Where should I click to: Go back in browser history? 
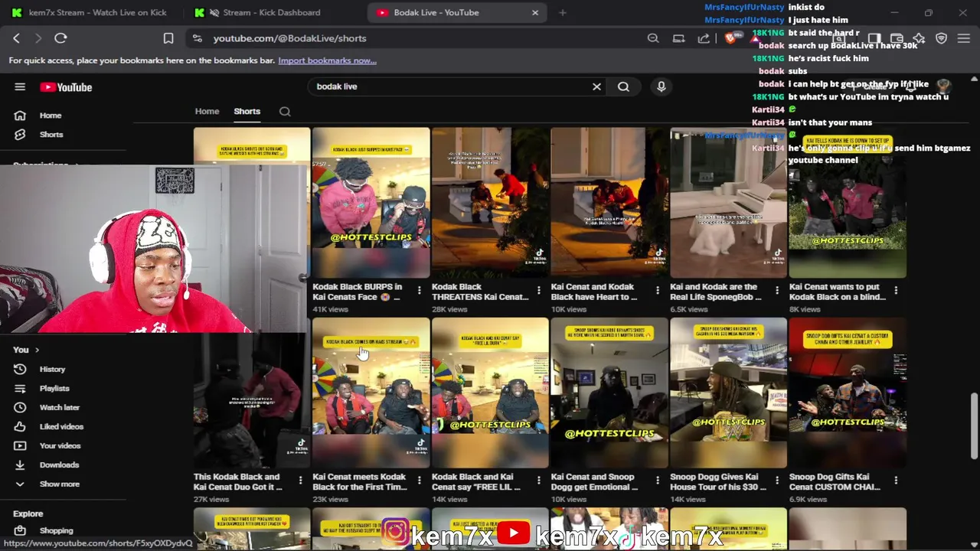pos(16,38)
